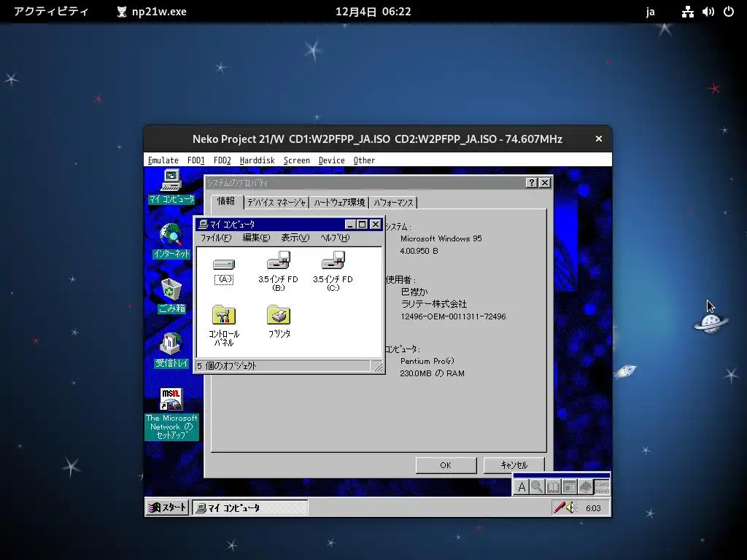Click the キャンセル button
The image size is (747, 560).
point(514,465)
